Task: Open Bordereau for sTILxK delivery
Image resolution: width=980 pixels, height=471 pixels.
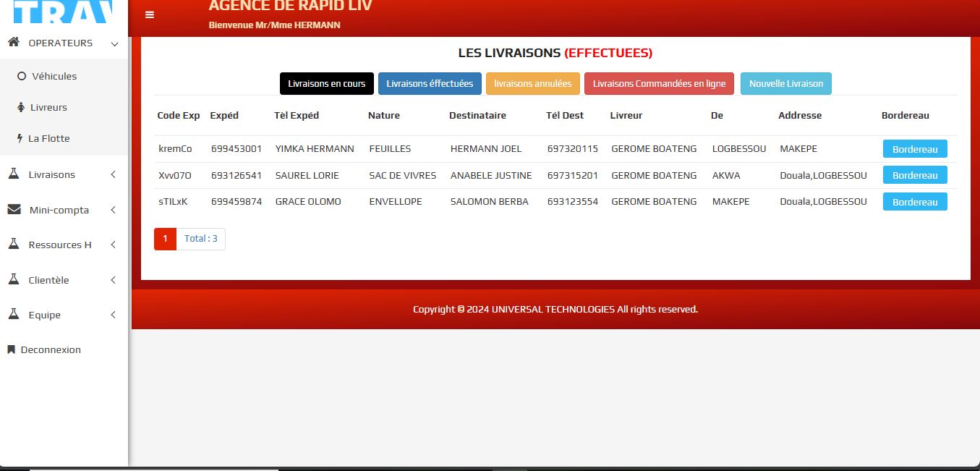Action: point(914,202)
